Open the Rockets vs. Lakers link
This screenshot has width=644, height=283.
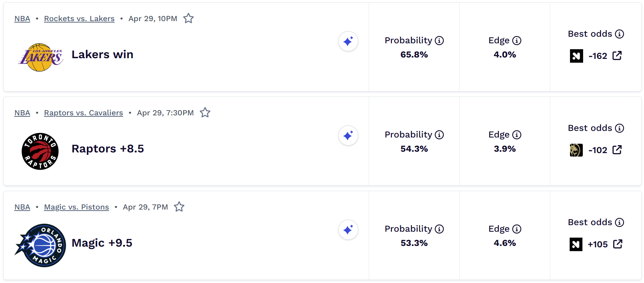tap(79, 19)
